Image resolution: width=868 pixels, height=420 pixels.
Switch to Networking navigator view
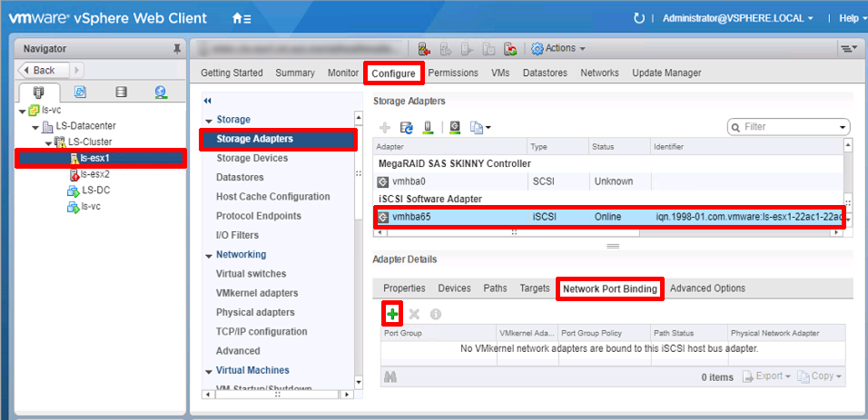click(x=161, y=92)
